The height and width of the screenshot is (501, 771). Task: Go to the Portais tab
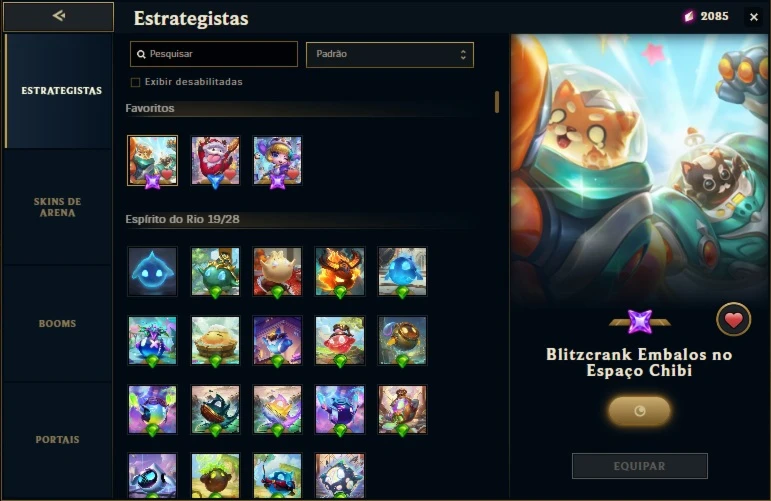(58, 440)
